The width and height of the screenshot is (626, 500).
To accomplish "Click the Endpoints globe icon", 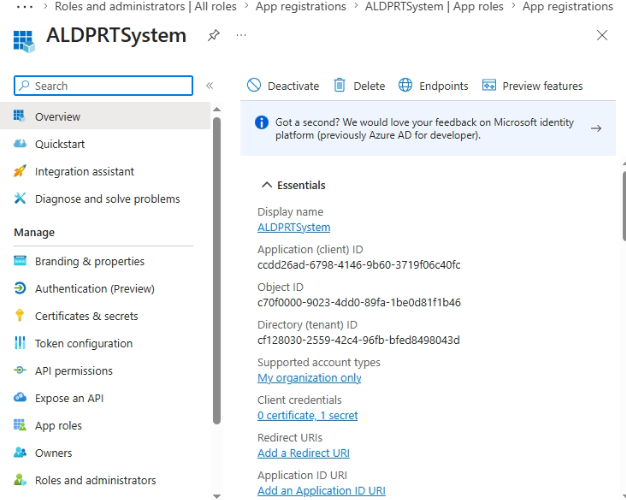I will coord(405,85).
